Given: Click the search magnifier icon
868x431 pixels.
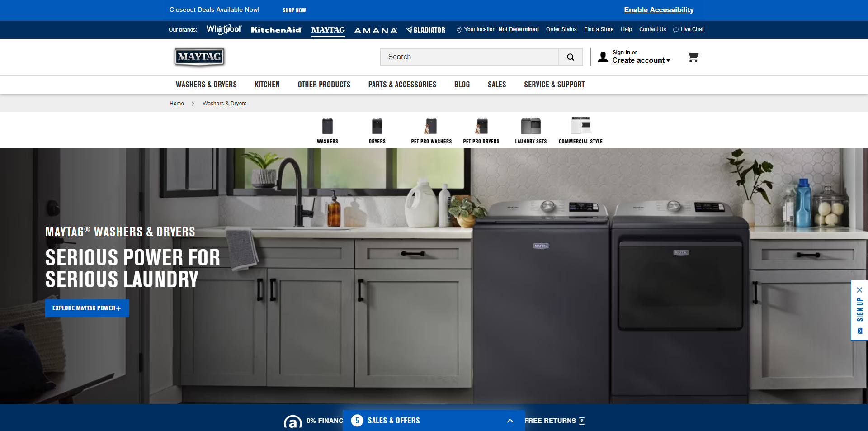Looking at the screenshot, I should (571, 57).
